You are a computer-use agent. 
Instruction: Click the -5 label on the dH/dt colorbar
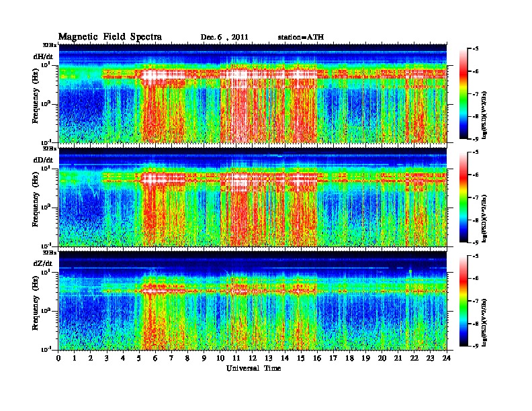(x=476, y=48)
